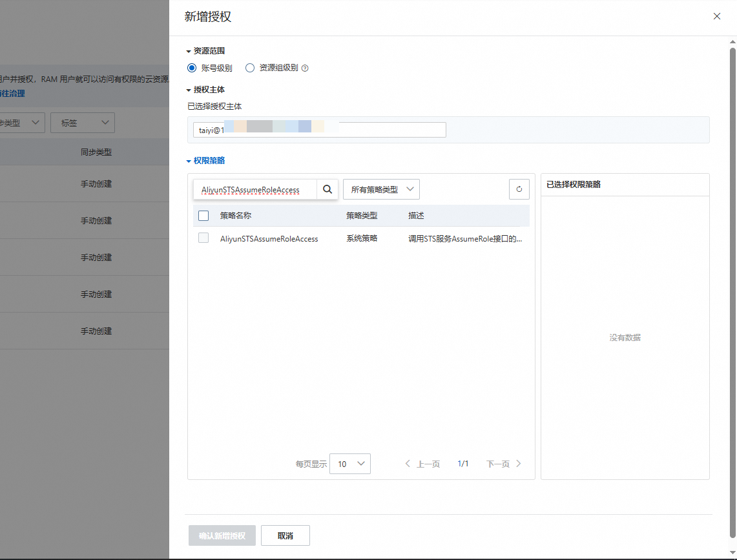The width and height of the screenshot is (737, 560).
Task: Select the 账号级别 radio button
Action: (191, 68)
